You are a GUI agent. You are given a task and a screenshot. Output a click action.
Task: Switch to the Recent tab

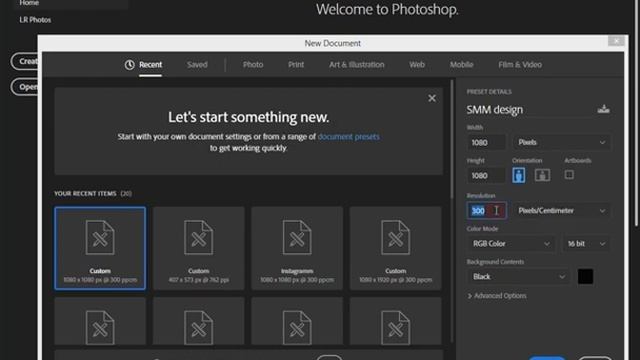coord(150,65)
